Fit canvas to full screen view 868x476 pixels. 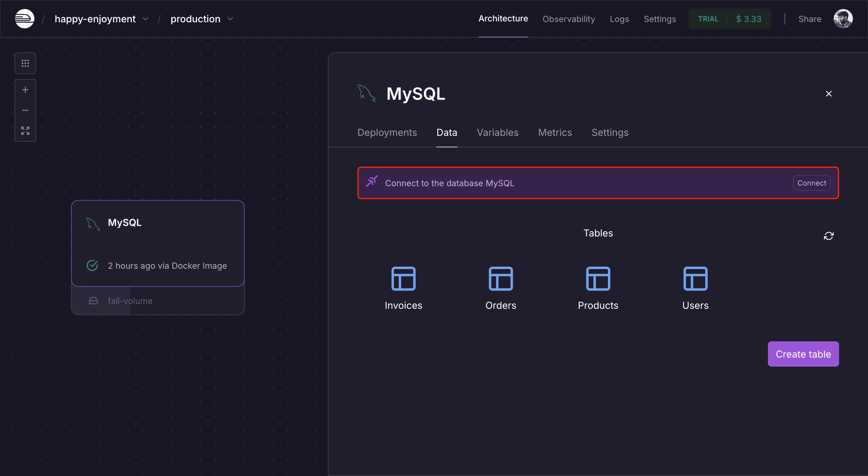point(25,131)
